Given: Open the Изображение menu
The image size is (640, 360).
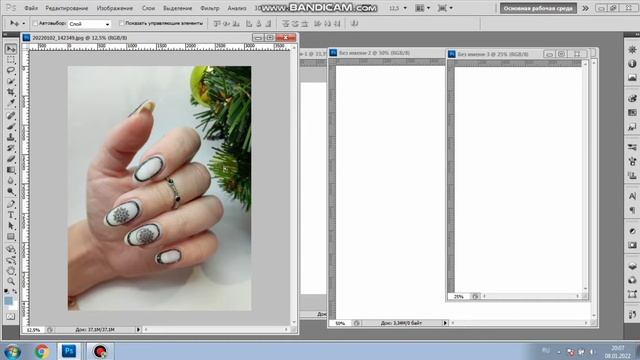Looking at the screenshot, I should click(115, 8).
